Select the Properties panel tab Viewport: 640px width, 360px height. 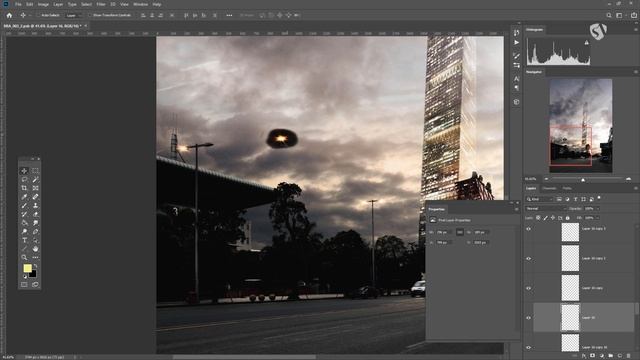pyautogui.click(x=436, y=209)
